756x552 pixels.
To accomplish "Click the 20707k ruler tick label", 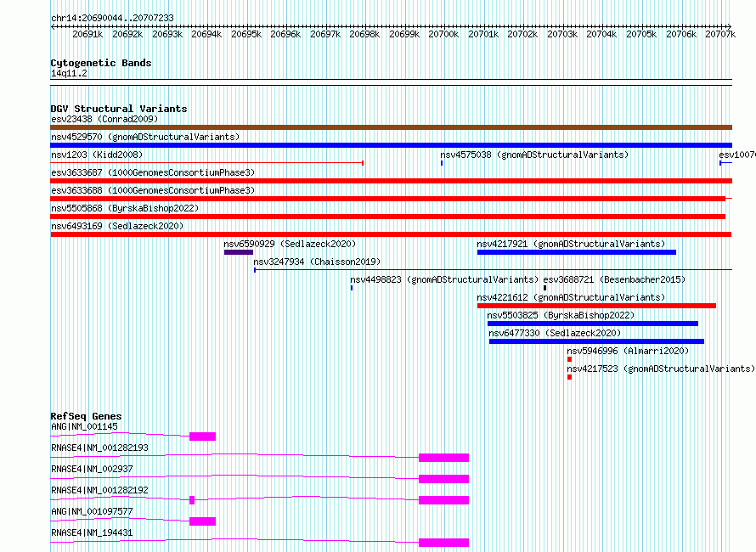I will 720,34.
